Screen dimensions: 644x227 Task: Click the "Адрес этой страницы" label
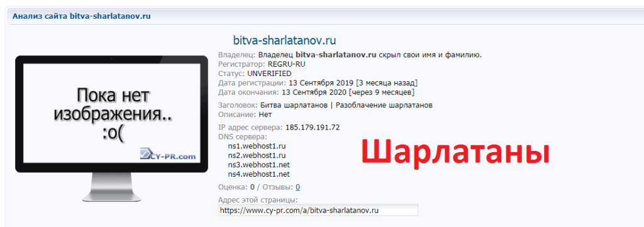tap(258, 200)
